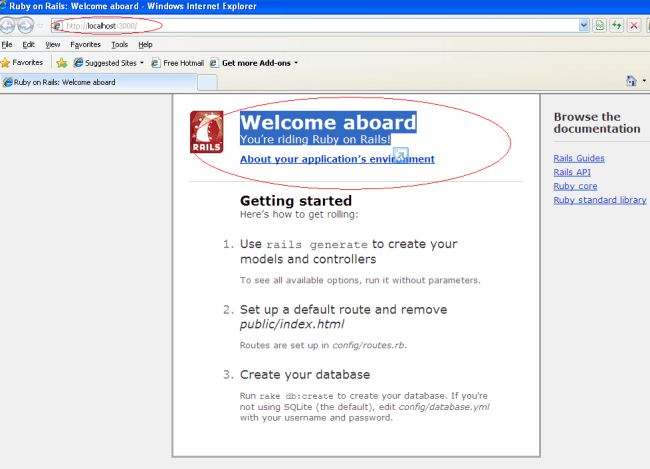
Task: Open the Edit menu
Action: [28, 44]
